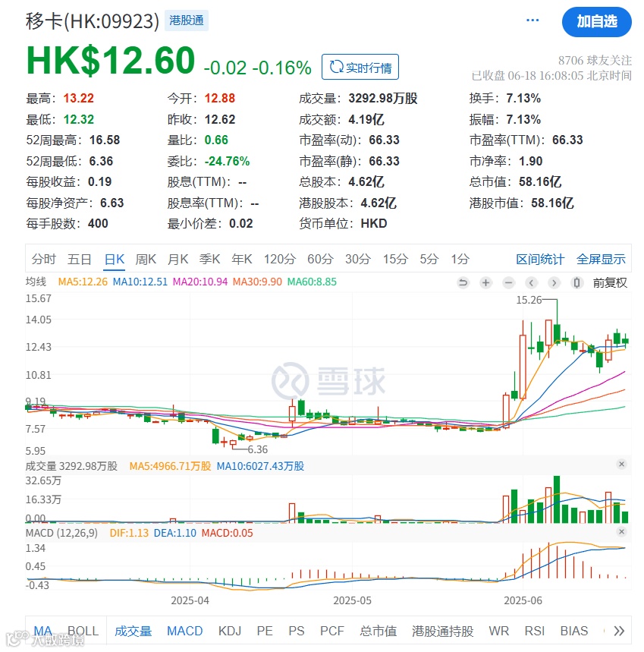Select the 15分 interval tab
Screen dimensions: 644x652
click(x=395, y=259)
